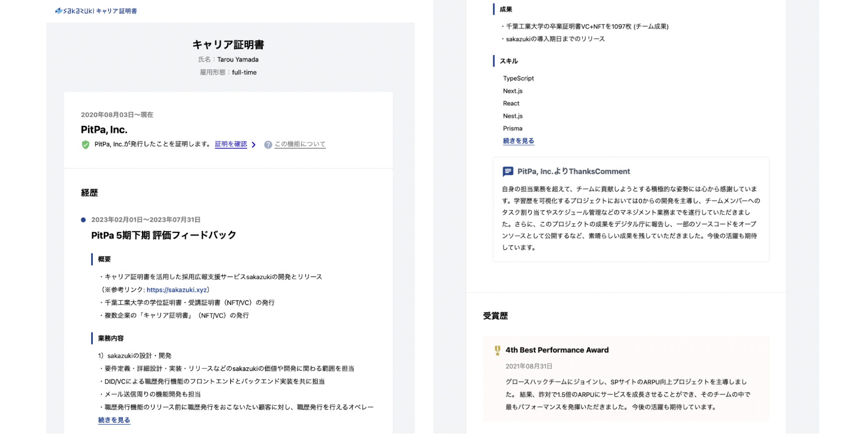Click the DID/VCによる職歴発行機能 line
Screen dimensions: 868x434
[x=212, y=381]
